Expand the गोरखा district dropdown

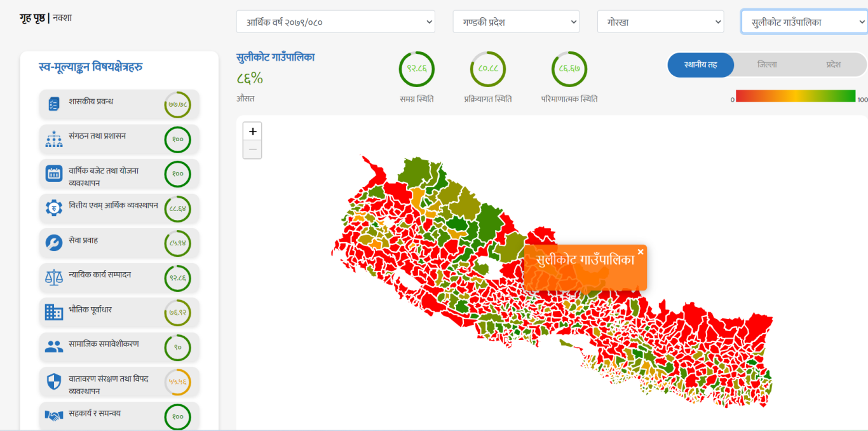click(660, 22)
